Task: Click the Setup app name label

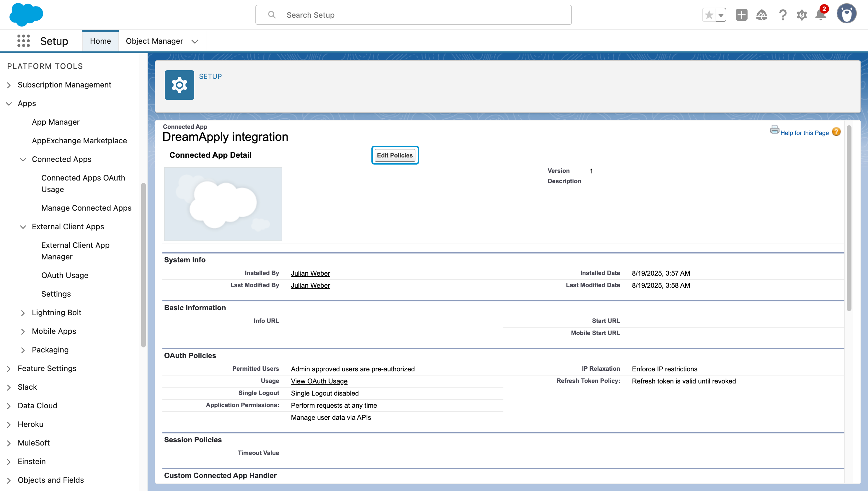Action: pyautogui.click(x=54, y=41)
